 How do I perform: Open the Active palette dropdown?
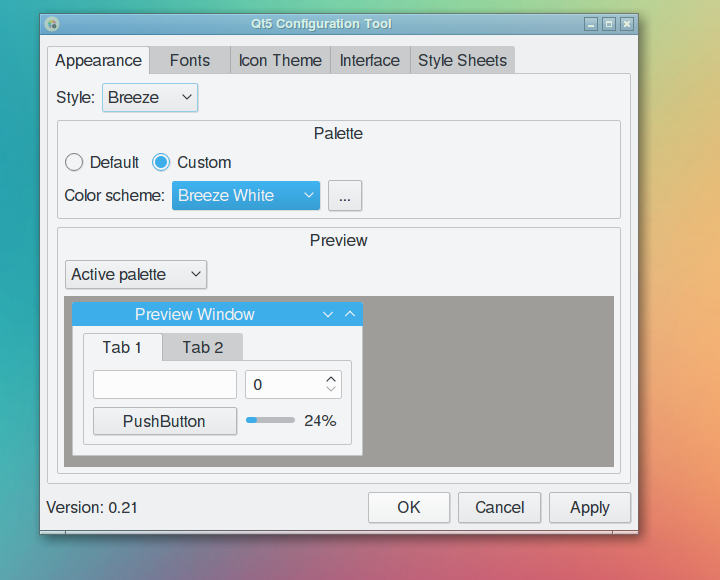136,275
